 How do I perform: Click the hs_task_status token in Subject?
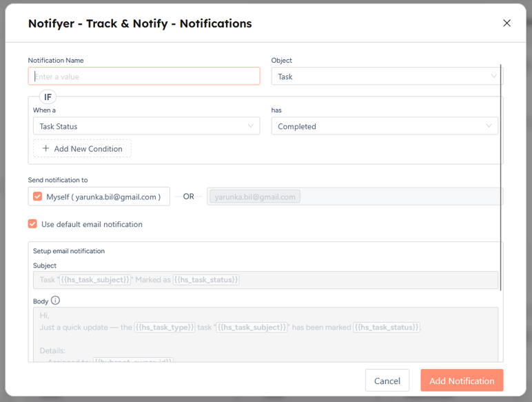coord(206,280)
